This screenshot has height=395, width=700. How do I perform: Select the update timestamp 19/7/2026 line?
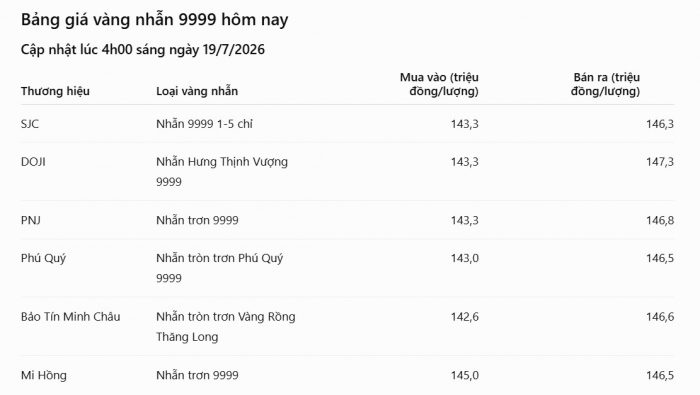click(142, 50)
